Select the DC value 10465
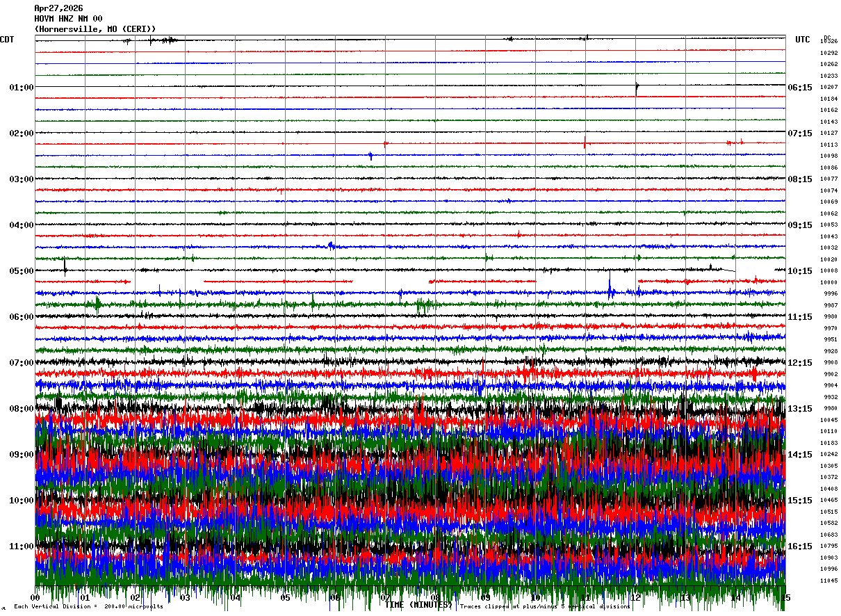Image resolution: width=841 pixels, height=616 pixels. 828,501
